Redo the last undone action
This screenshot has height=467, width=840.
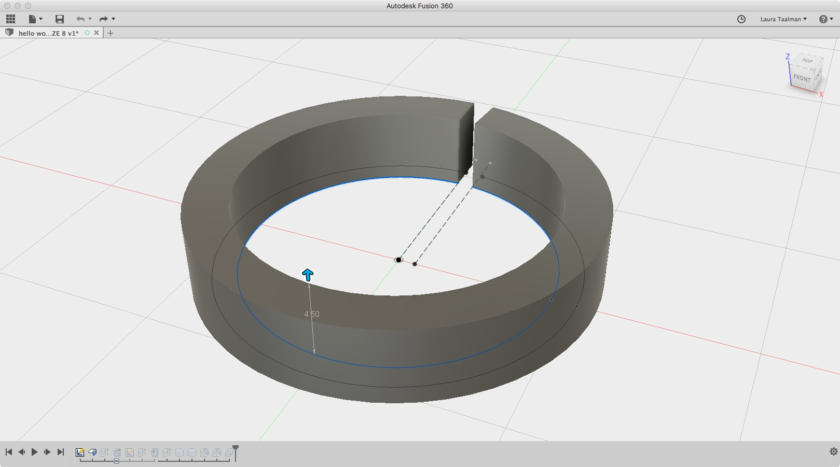[x=104, y=19]
